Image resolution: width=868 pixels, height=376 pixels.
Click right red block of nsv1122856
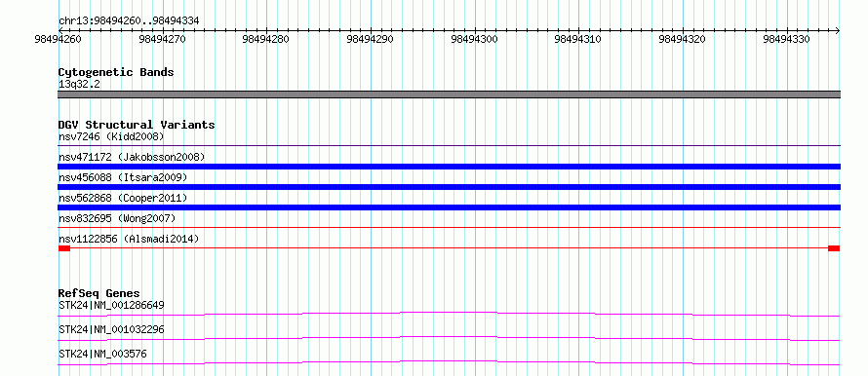tap(834, 248)
